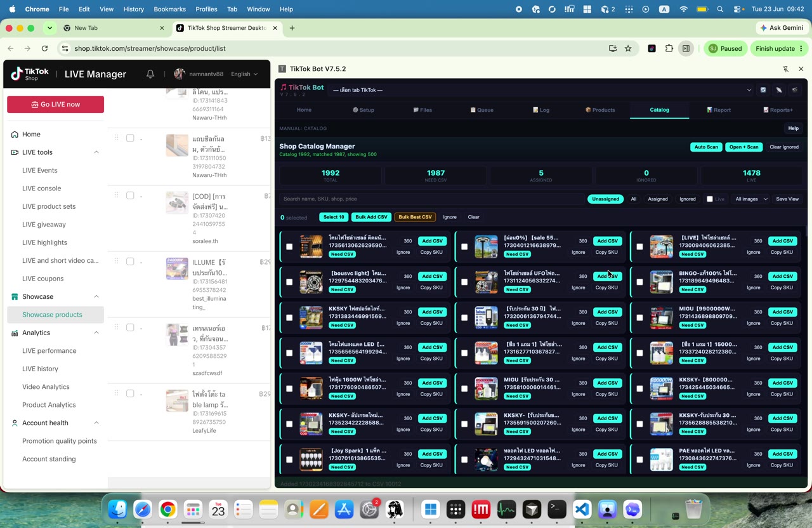812x528 pixels.
Task: Click the Assigned filter pill
Action: pos(657,199)
